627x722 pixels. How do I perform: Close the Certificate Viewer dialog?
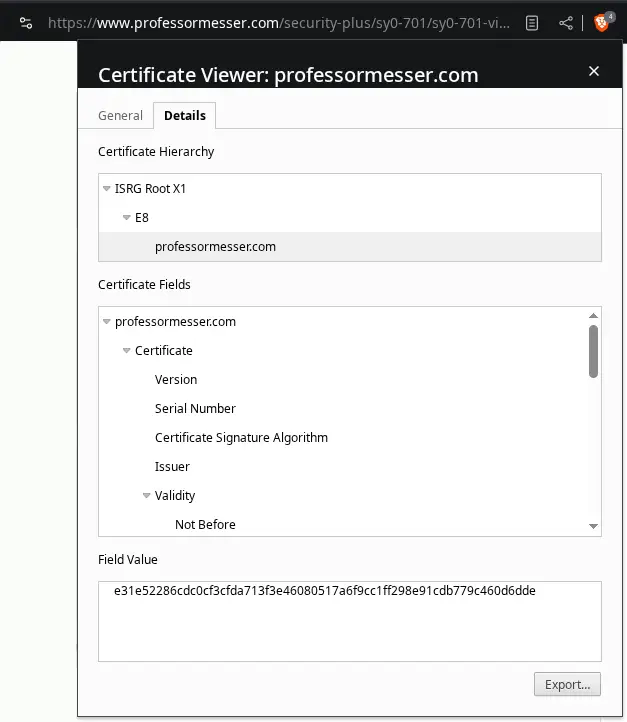(594, 71)
